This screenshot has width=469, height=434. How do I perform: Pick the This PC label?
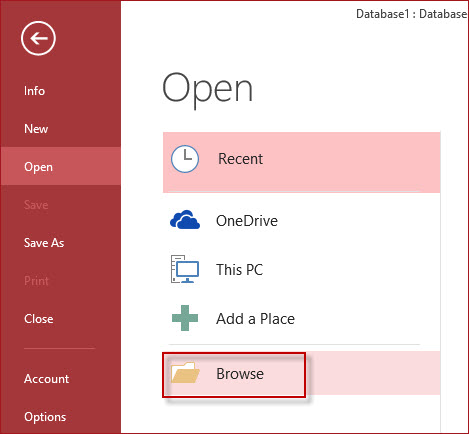point(239,269)
